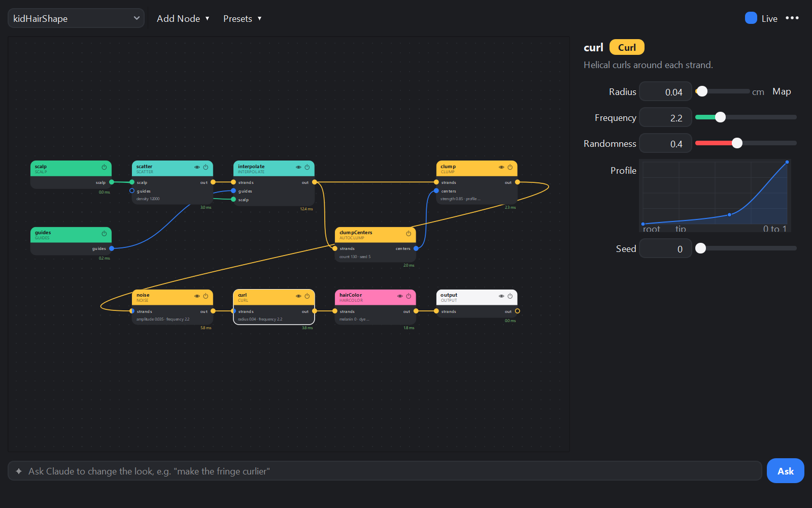Image resolution: width=812 pixels, height=508 pixels.
Task: Toggle the Live update checkbox
Action: click(751, 18)
